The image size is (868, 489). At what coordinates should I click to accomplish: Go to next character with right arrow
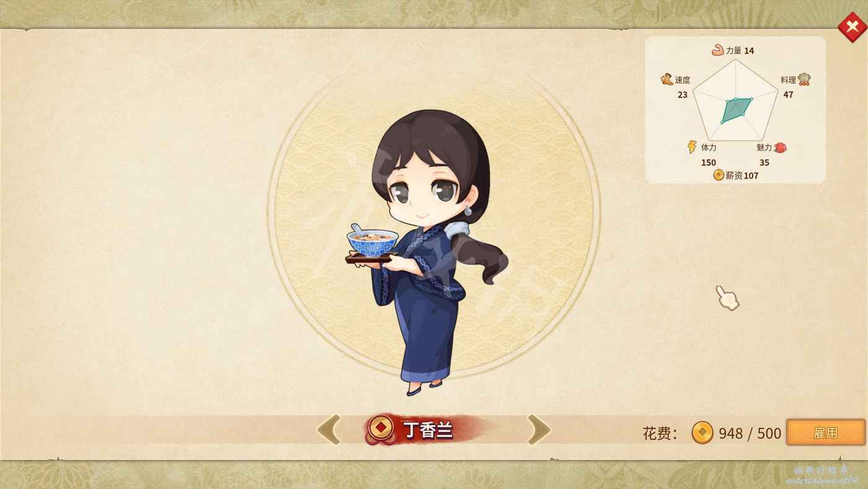[x=539, y=429]
